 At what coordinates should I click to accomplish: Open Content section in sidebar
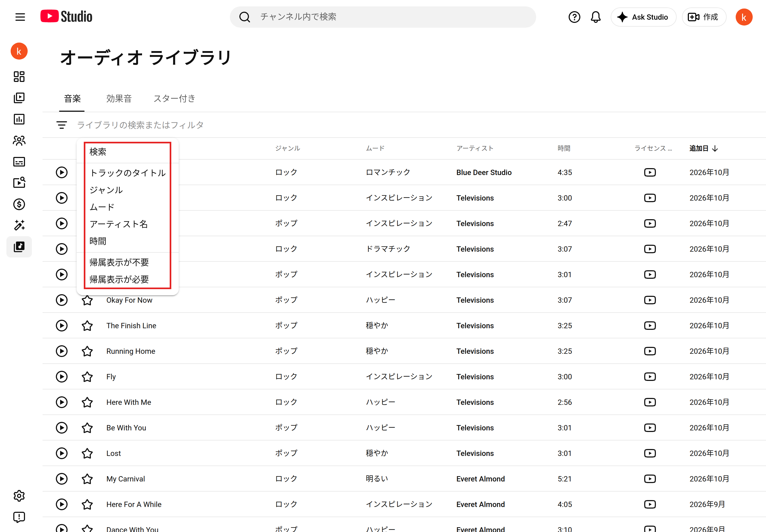pyautogui.click(x=19, y=98)
